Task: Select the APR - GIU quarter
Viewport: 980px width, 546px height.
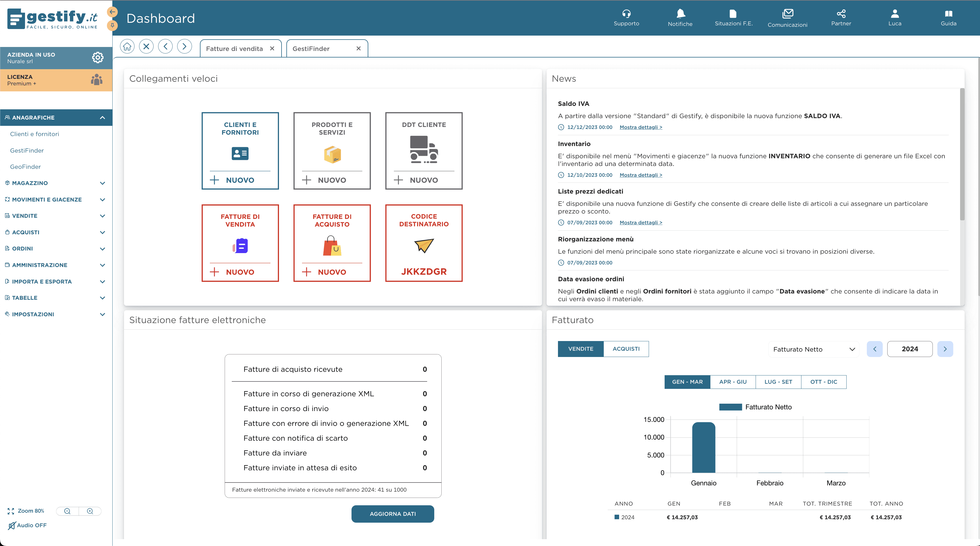Action: [733, 381]
